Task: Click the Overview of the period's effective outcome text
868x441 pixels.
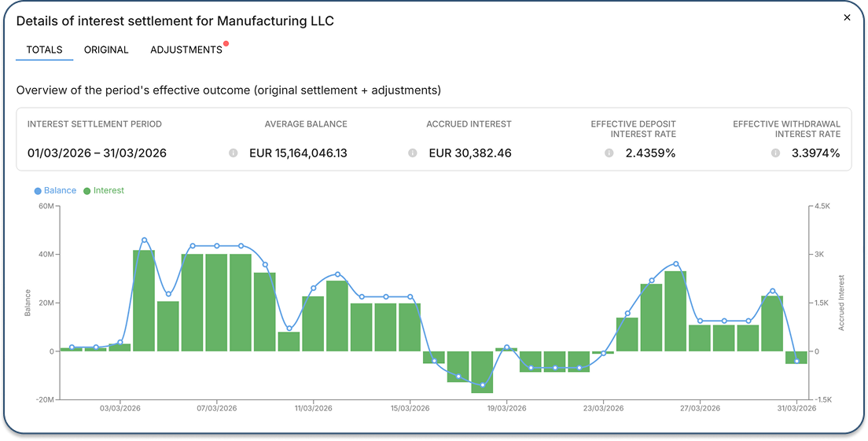Action: (229, 90)
